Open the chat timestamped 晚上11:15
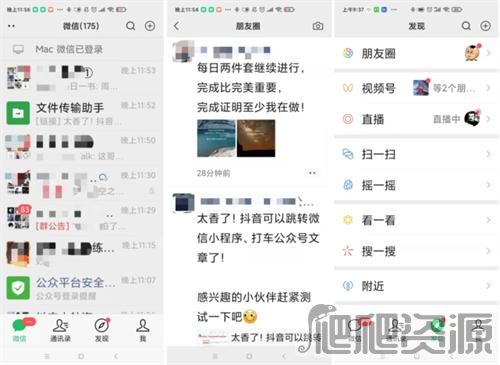 point(82,253)
